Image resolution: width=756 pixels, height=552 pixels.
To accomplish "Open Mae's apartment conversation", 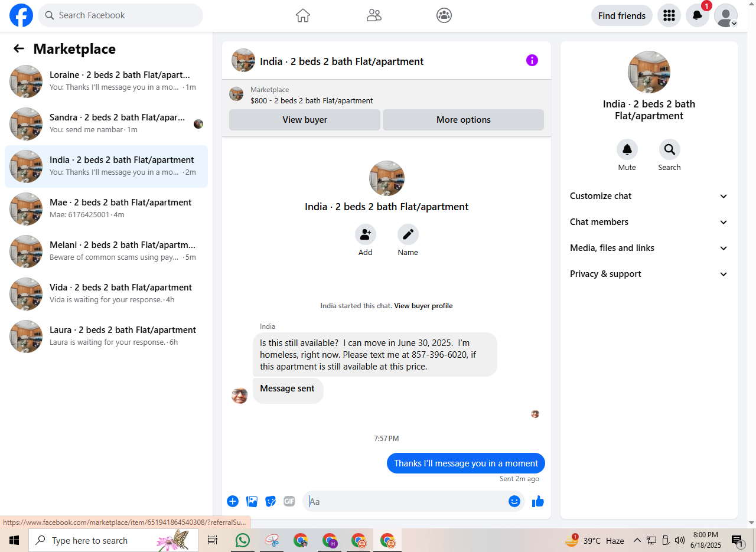I will (106, 209).
